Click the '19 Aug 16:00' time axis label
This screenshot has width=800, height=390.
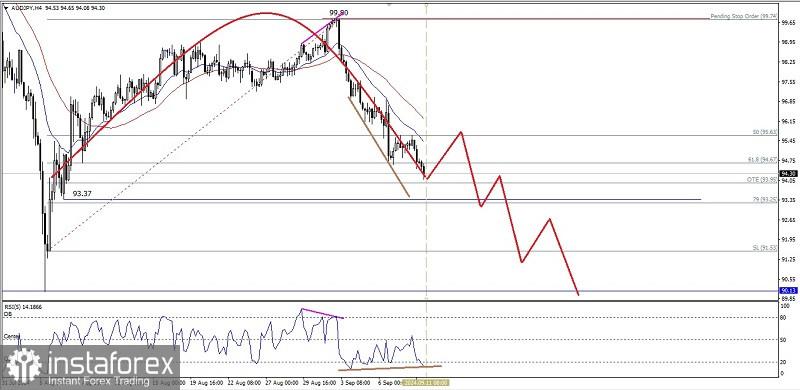pyautogui.click(x=207, y=382)
